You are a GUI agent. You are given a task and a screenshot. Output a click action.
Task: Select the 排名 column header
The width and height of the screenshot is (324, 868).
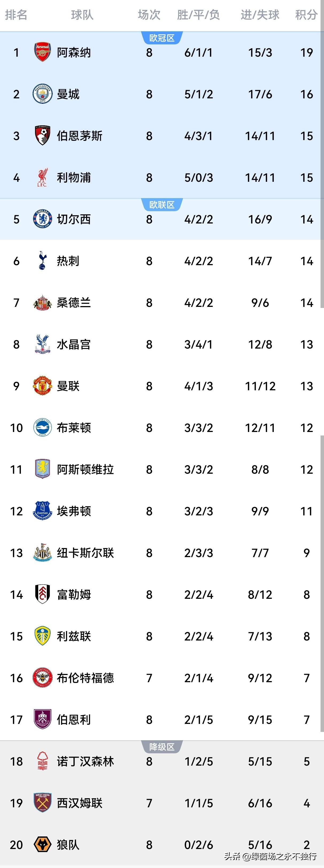click(x=16, y=15)
